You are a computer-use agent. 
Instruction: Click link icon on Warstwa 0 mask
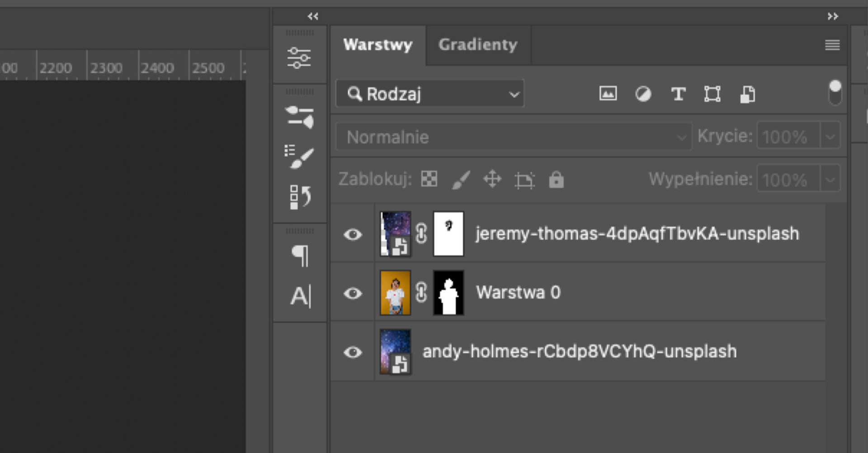[421, 293]
